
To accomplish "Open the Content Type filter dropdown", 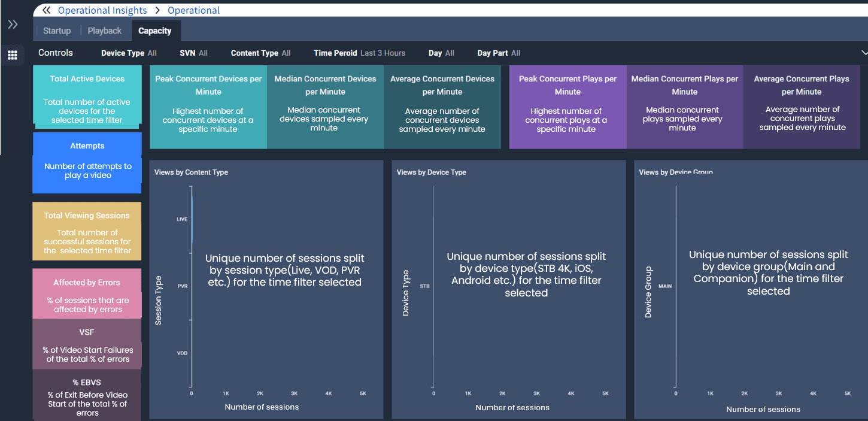I will click(x=260, y=53).
